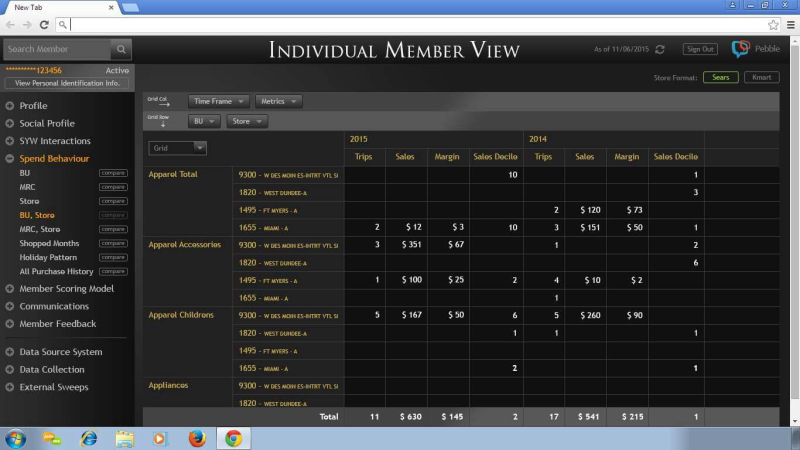Click the Search Member input field
Image resolution: width=800 pixels, height=450 pixels.
pyautogui.click(x=56, y=49)
